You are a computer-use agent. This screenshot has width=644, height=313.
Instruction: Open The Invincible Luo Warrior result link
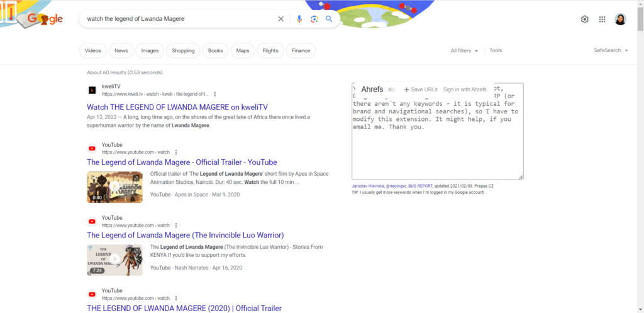(x=186, y=236)
